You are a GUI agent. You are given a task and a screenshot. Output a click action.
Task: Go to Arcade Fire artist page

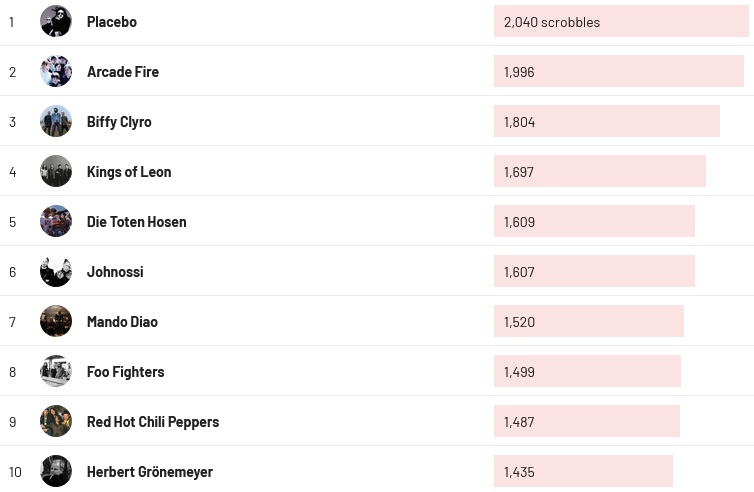coord(123,72)
